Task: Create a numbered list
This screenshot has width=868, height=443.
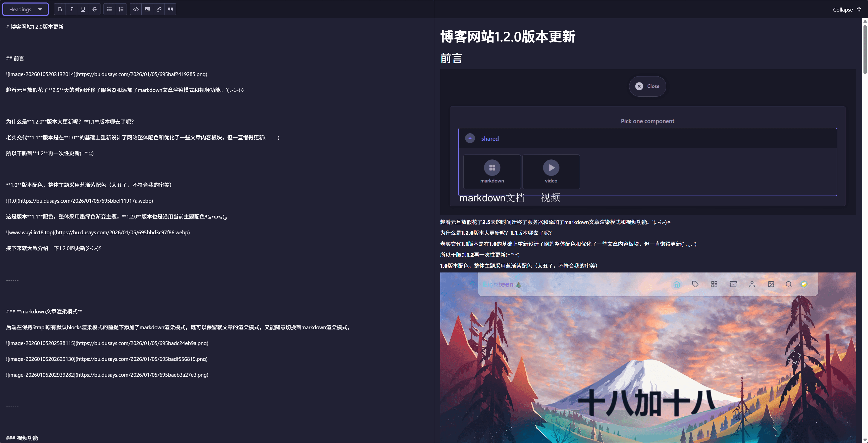Action: pos(121,9)
